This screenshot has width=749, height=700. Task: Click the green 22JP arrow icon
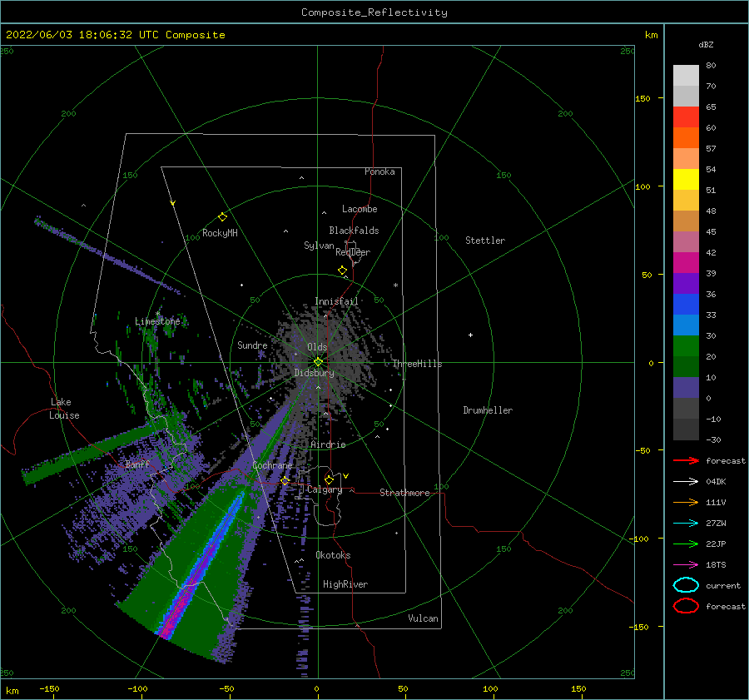686,544
